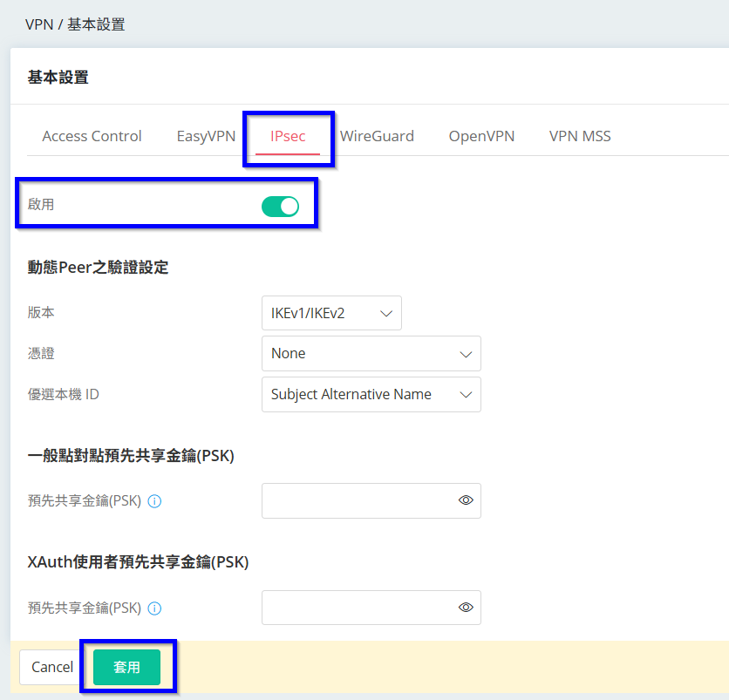Open the EasyVPN tab
This screenshot has width=729, height=700.
[206, 136]
